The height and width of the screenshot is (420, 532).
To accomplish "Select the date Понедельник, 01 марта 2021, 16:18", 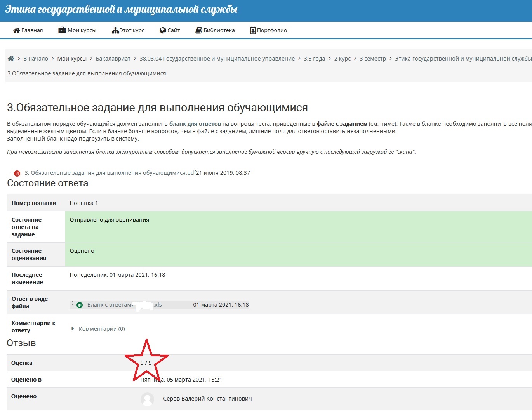I will [x=117, y=275].
